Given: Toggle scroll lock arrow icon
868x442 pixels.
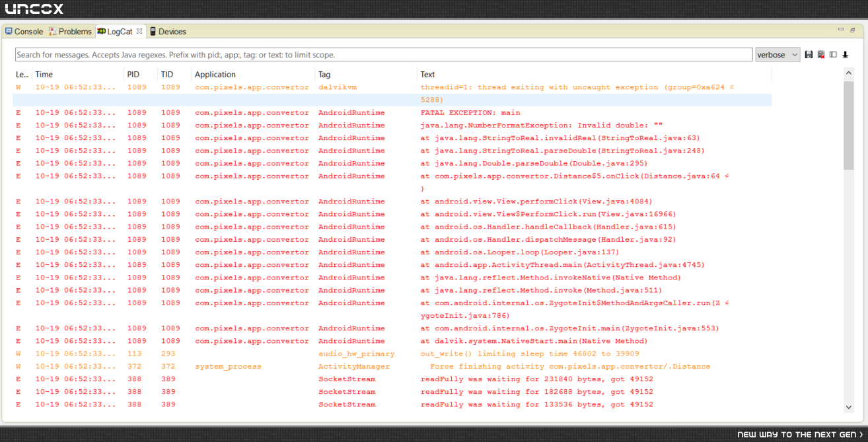Looking at the screenshot, I should tap(845, 55).
